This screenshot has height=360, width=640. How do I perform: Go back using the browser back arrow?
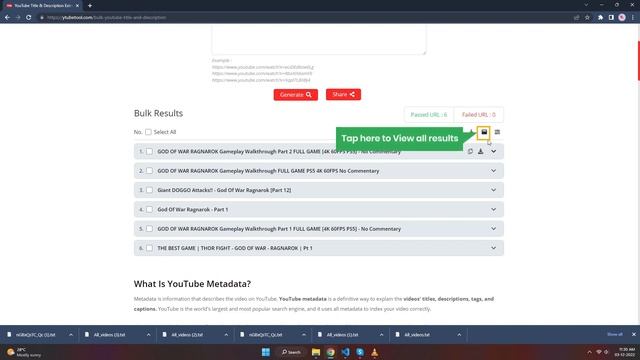(x=7, y=18)
